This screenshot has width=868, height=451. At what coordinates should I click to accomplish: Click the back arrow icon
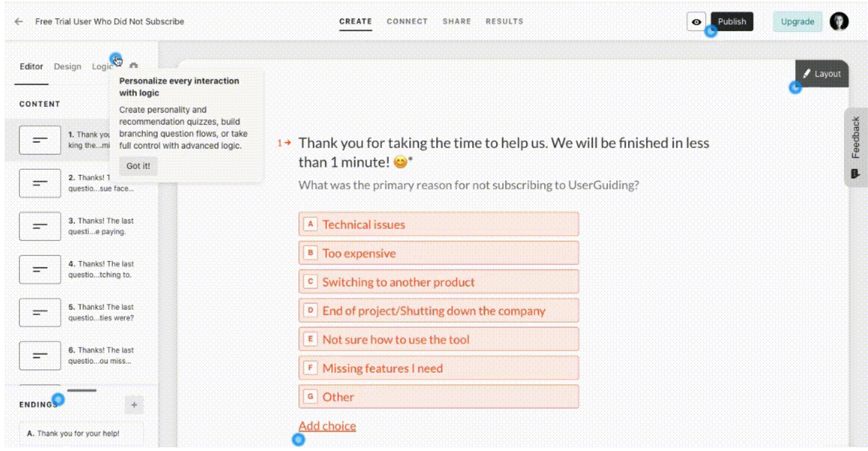point(19,22)
